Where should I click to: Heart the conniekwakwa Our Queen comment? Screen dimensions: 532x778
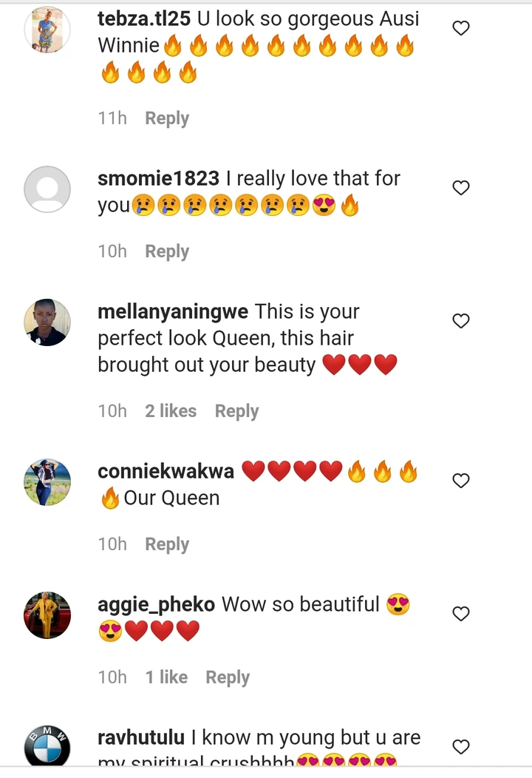(461, 480)
